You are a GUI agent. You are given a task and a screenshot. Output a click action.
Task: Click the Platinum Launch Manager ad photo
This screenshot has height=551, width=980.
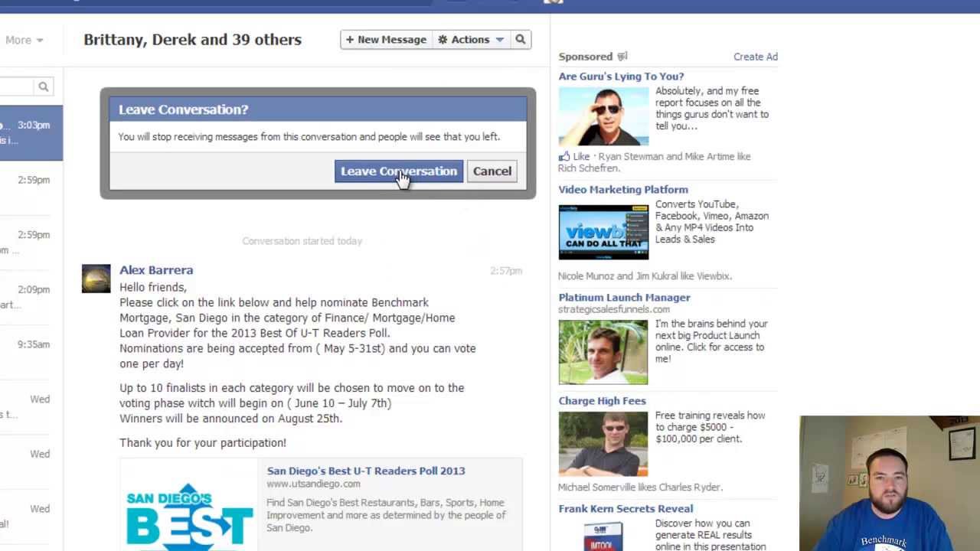tap(603, 352)
